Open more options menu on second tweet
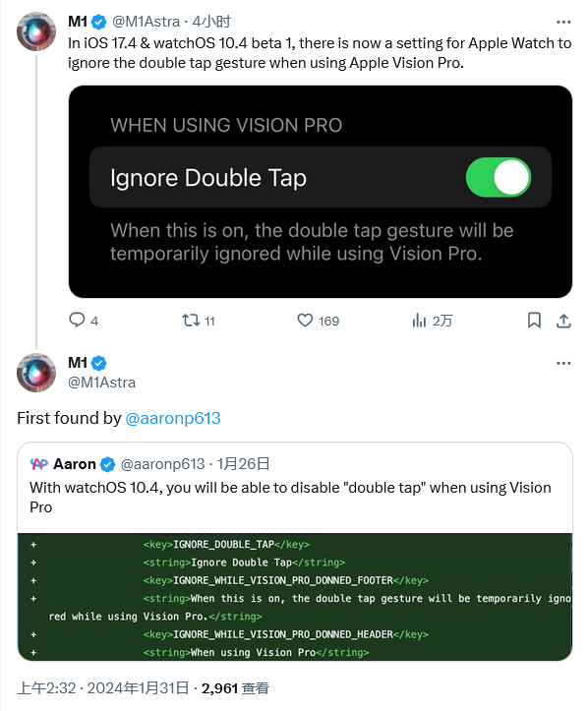This screenshot has width=588, height=711. pyautogui.click(x=563, y=363)
